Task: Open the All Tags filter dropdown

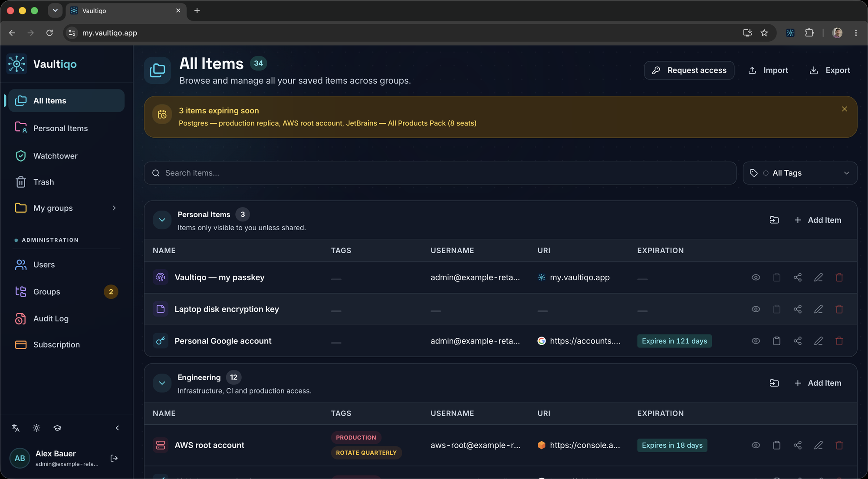Action: pyautogui.click(x=800, y=173)
